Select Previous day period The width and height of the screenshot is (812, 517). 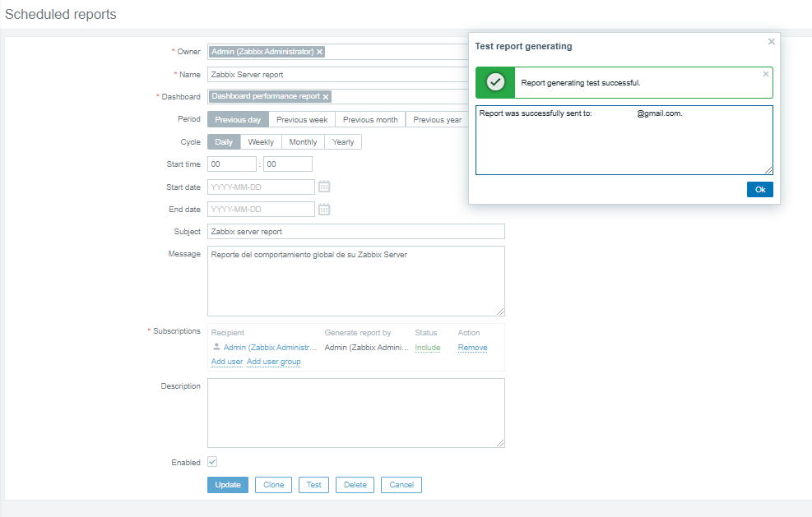point(239,119)
